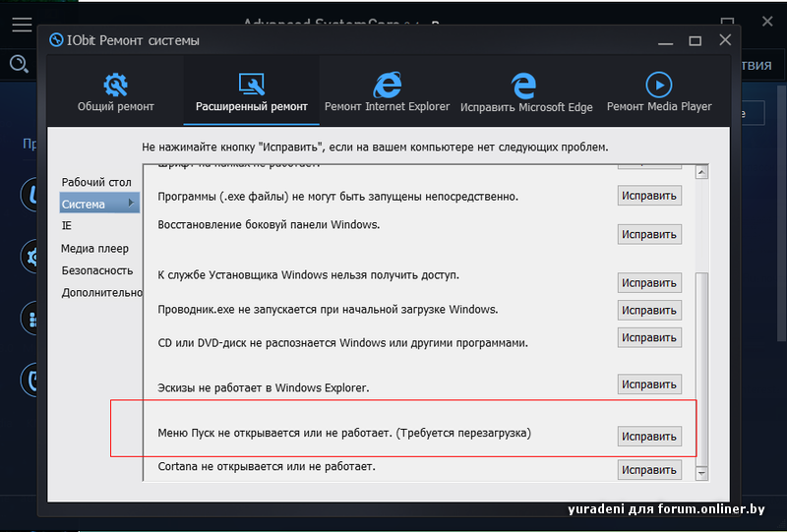Viewport: 787px width, 532px height.
Task: Switch to Ремонт Media Player tab label
Action: 659,106
